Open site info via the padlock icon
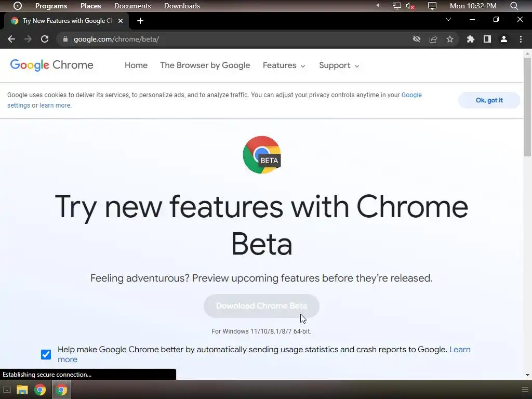The width and height of the screenshot is (532, 399). coord(65,39)
